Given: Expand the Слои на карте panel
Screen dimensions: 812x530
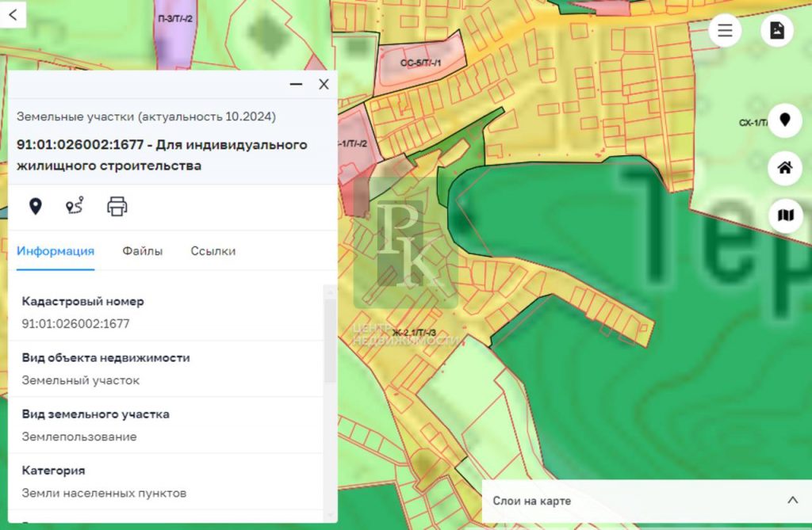Looking at the screenshot, I should click(x=792, y=500).
